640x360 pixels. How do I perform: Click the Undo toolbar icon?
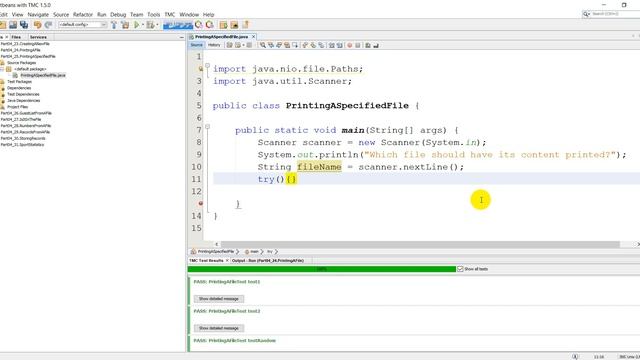coord(38,25)
